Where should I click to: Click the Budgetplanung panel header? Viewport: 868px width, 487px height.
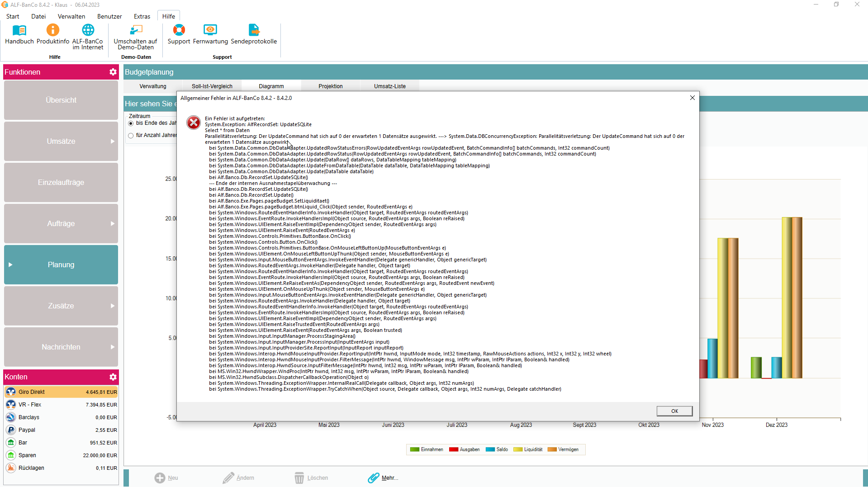(495, 72)
